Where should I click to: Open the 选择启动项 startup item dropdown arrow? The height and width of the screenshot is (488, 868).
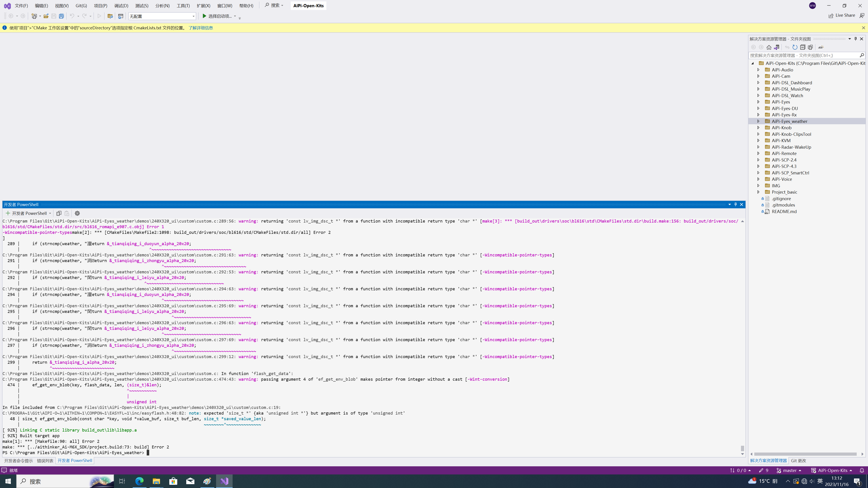pos(235,16)
